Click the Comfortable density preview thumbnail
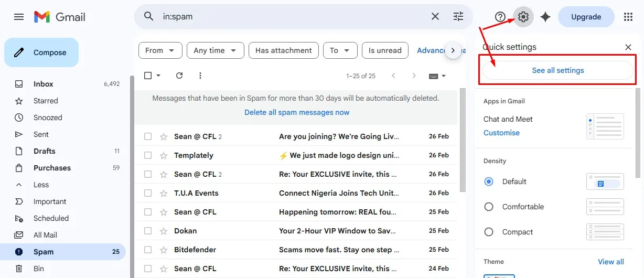The height and width of the screenshot is (278, 644). pyautogui.click(x=605, y=207)
